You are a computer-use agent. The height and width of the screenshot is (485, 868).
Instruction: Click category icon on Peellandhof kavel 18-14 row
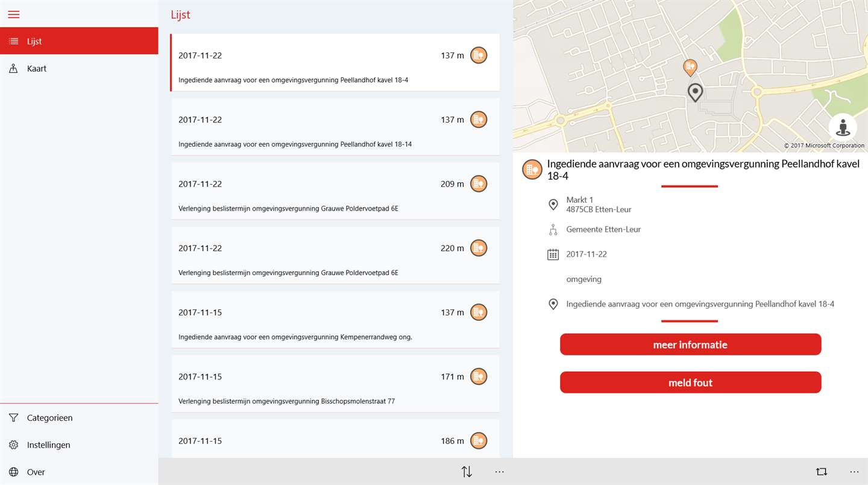click(x=479, y=119)
